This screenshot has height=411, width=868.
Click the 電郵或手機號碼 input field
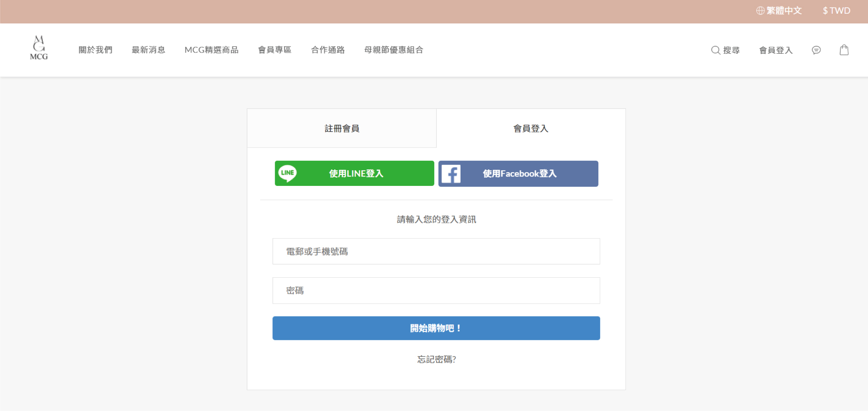pyautogui.click(x=436, y=251)
